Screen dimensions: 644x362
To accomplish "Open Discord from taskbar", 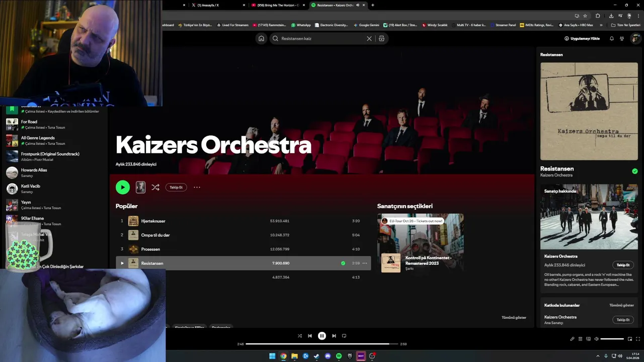I will click(x=328, y=356).
